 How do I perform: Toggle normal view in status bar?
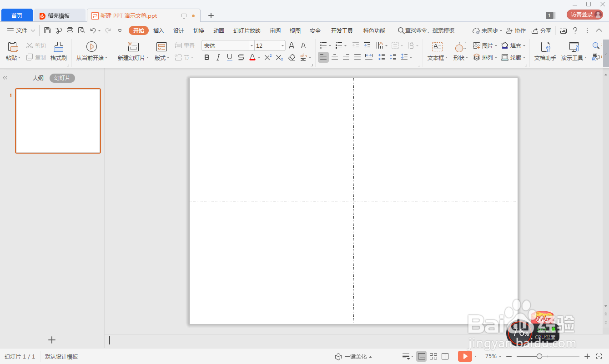[422, 356]
